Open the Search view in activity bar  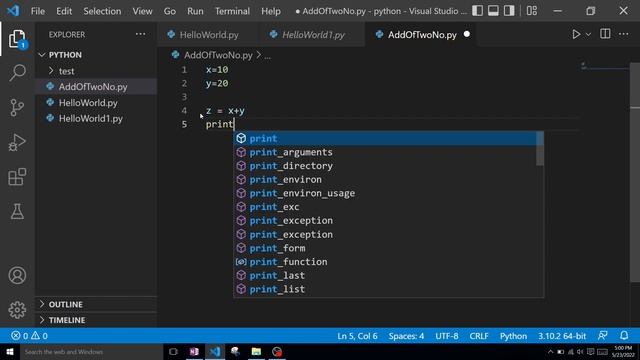pos(17,73)
